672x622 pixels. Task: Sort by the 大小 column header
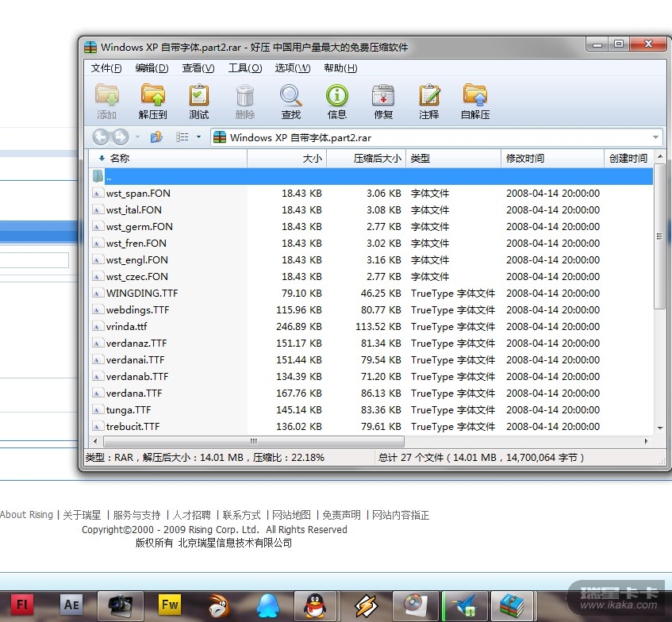pos(287,159)
